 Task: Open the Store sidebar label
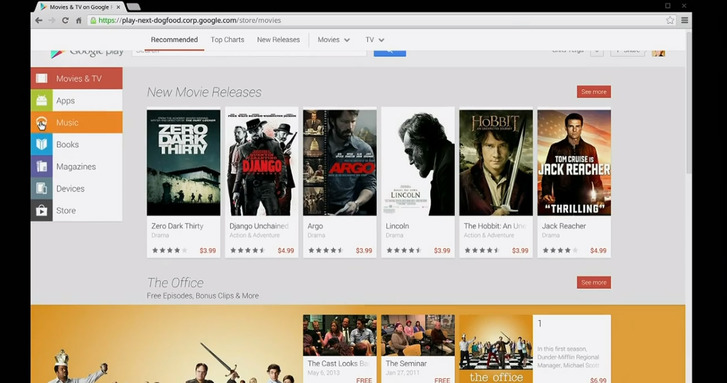point(66,211)
